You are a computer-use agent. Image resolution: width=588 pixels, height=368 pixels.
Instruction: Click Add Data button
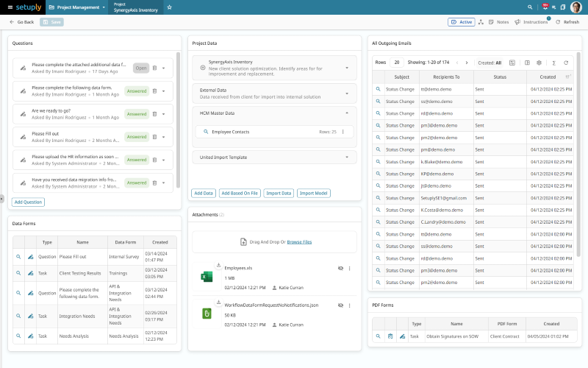pos(204,193)
